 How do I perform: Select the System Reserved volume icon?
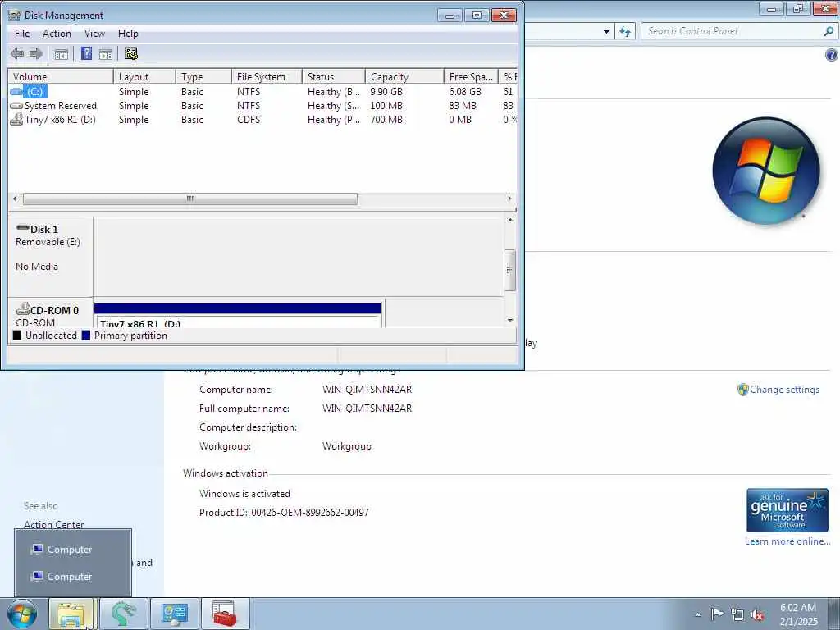click(16, 106)
